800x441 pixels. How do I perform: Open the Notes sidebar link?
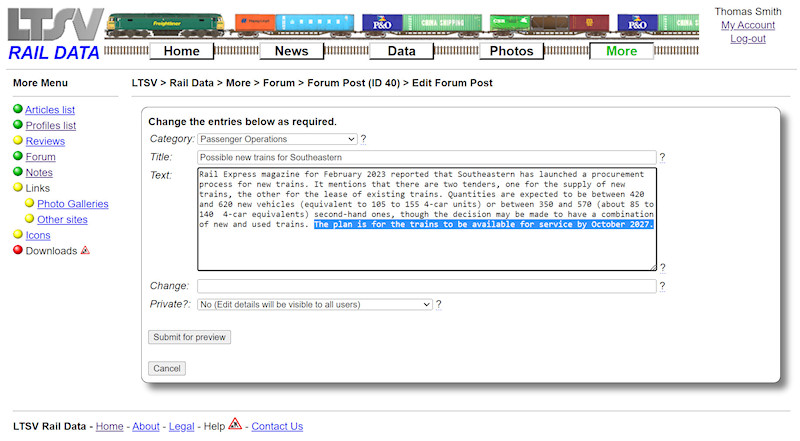[x=39, y=173]
